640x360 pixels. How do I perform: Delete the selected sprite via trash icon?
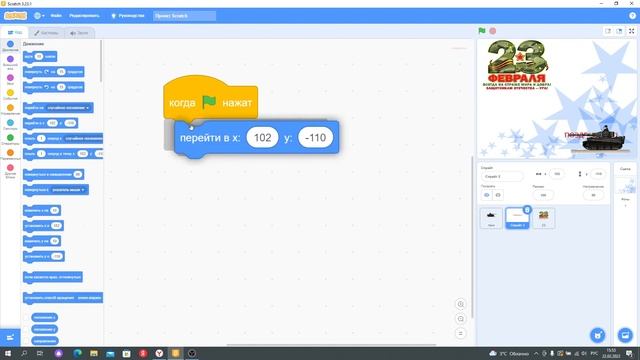pyautogui.click(x=527, y=210)
